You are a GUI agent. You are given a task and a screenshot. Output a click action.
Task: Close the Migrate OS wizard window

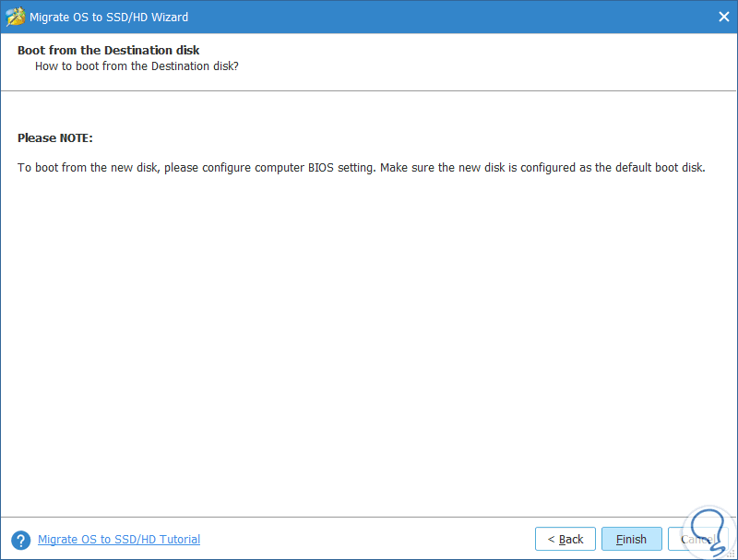[722, 17]
